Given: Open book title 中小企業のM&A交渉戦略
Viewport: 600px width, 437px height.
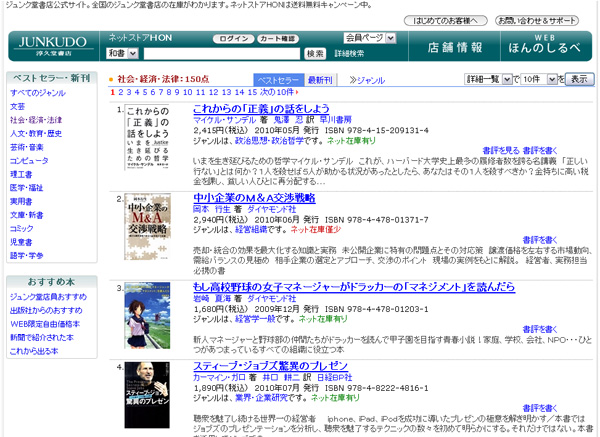Looking at the screenshot, I should click(254, 198).
